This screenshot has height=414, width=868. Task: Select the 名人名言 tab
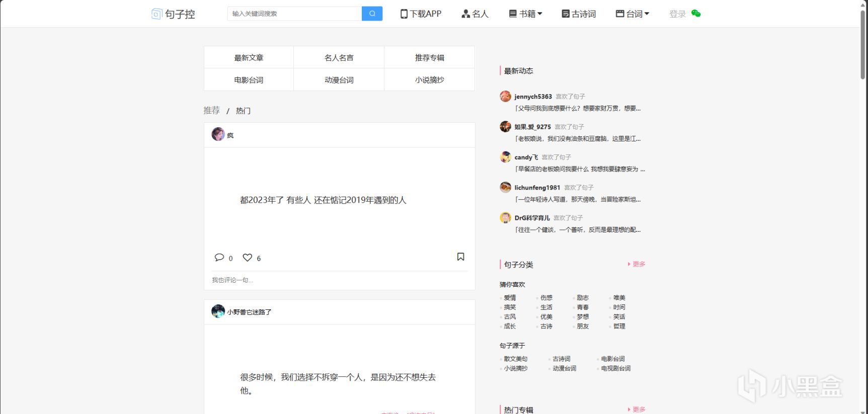(339, 57)
